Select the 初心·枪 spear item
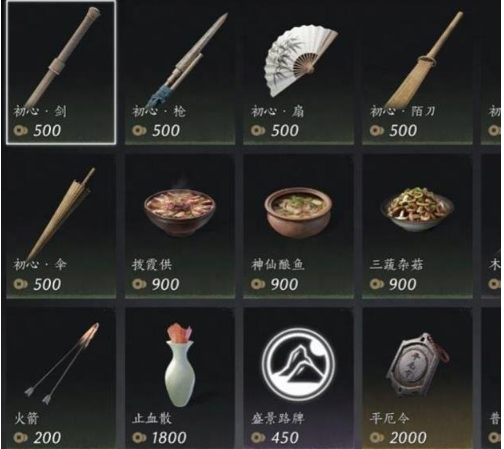 pyautogui.click(x=180, y=73)
